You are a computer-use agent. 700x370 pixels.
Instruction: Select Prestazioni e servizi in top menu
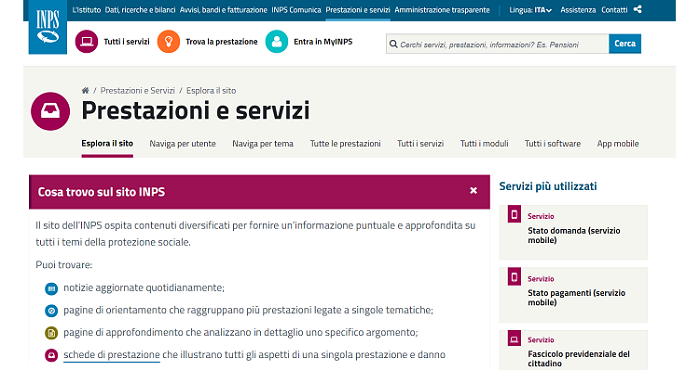tap(358, 10)
